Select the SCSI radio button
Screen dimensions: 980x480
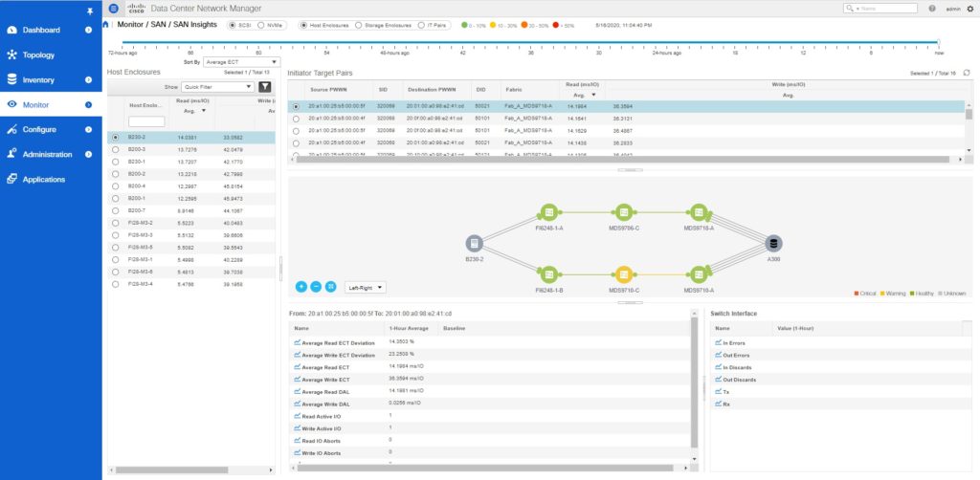(234, 26)
